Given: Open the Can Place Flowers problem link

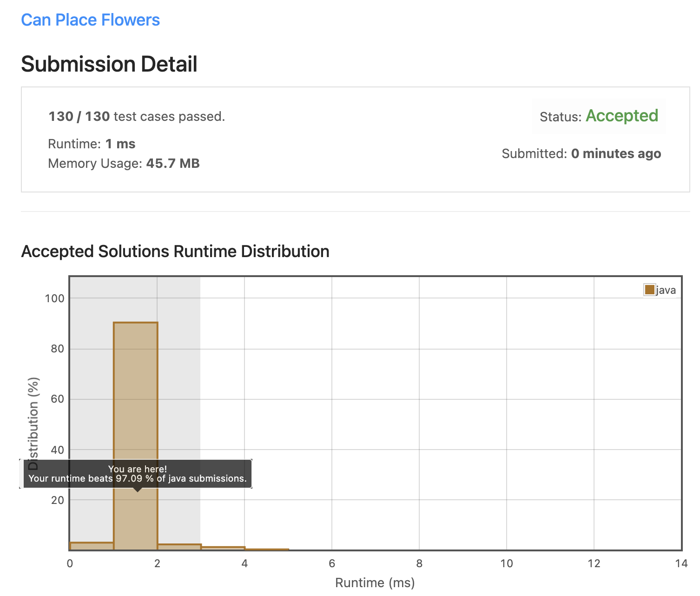Looking at the screenshot, I should pos(91,20).
